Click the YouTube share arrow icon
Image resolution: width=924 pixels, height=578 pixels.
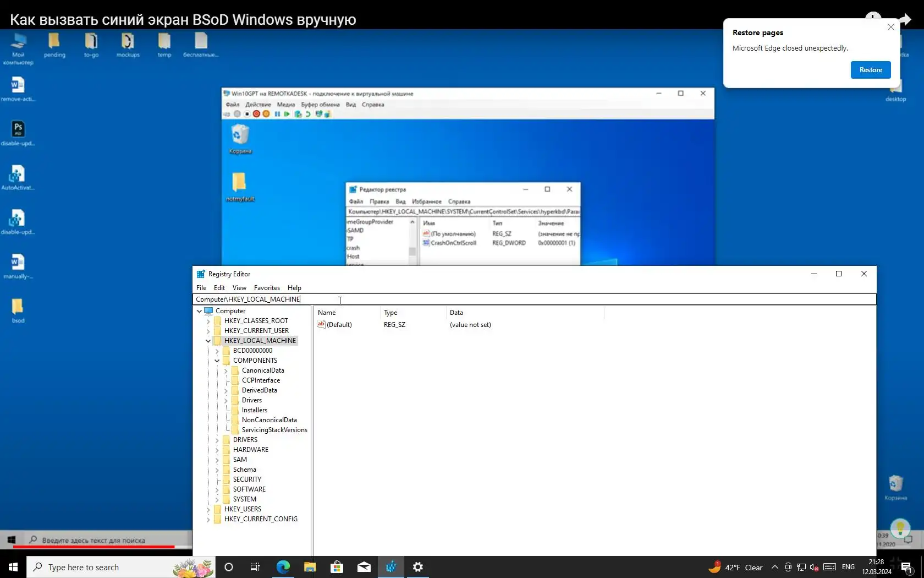[905, 20]
